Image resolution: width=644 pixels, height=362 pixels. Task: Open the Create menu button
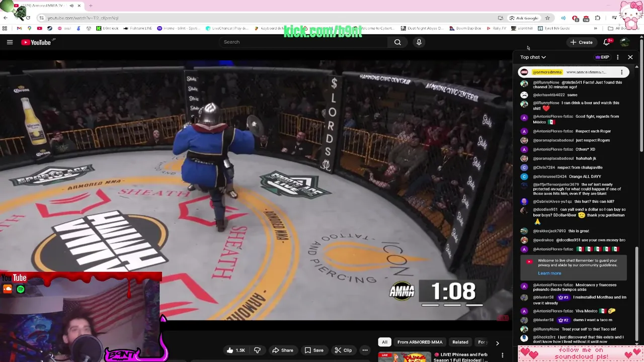581,42
